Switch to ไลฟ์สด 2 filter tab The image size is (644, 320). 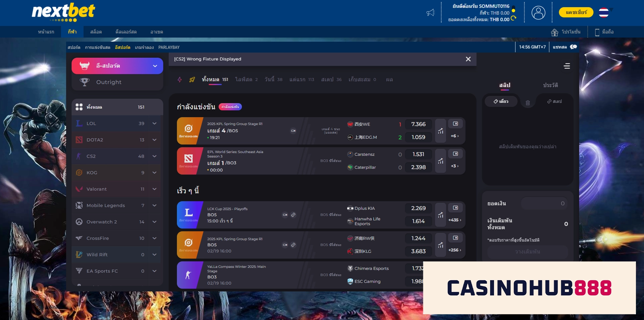(247, 79)
